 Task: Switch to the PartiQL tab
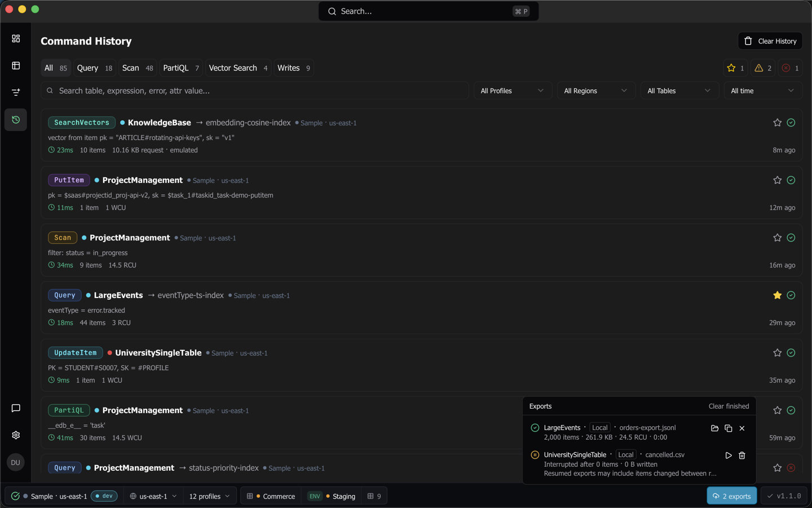pos(181,68)
